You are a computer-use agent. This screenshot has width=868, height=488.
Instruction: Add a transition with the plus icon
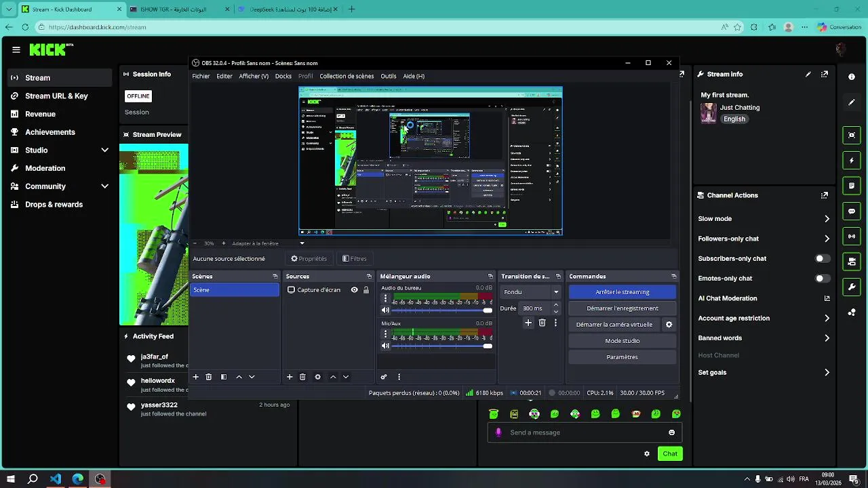(528, 323)
